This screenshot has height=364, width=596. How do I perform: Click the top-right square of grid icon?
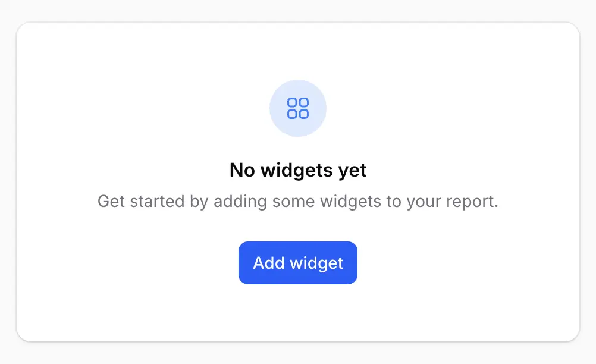coord(303,103)
